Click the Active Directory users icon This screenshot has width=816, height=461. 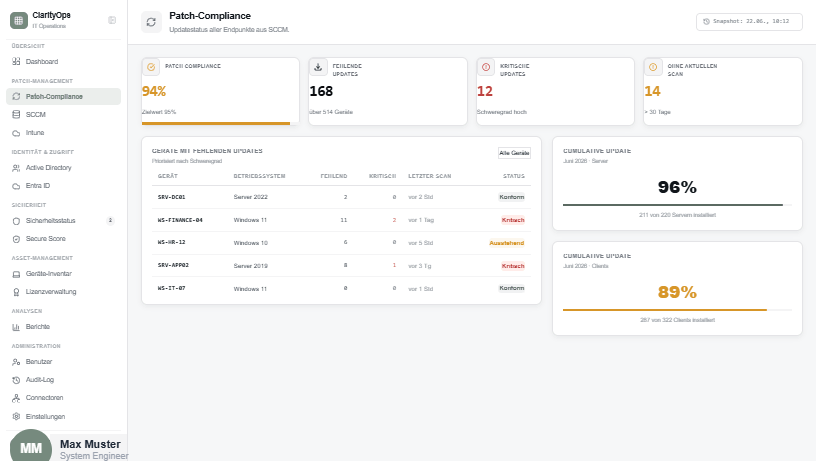tap(16, 168)
